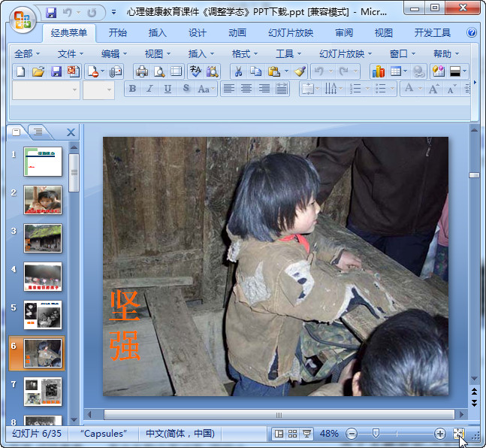Click the Print icon
This screenshot has width=486, height=448.
(142, 71)
